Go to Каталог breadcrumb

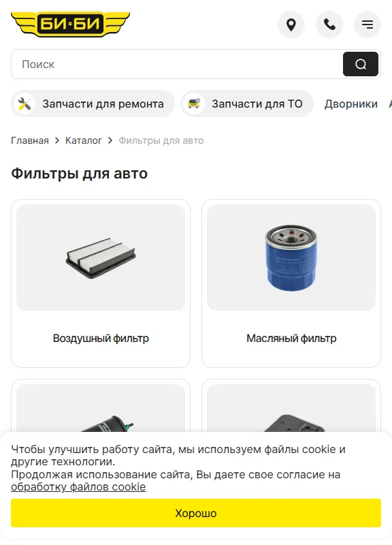pos(84,140)
